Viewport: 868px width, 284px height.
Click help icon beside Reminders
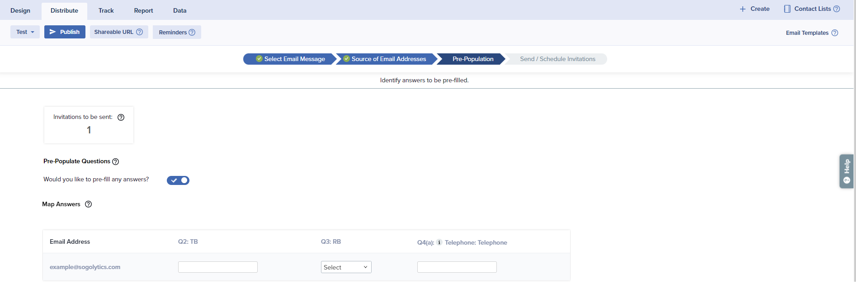coord(192,33)
